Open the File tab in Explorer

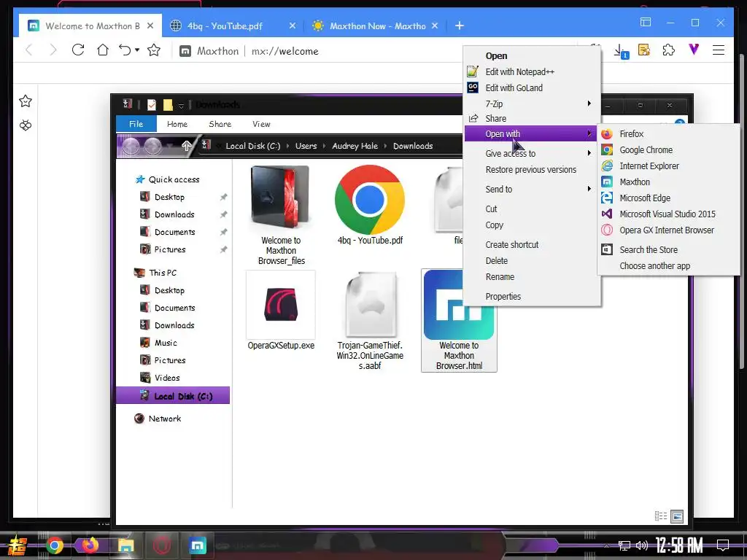136,124
